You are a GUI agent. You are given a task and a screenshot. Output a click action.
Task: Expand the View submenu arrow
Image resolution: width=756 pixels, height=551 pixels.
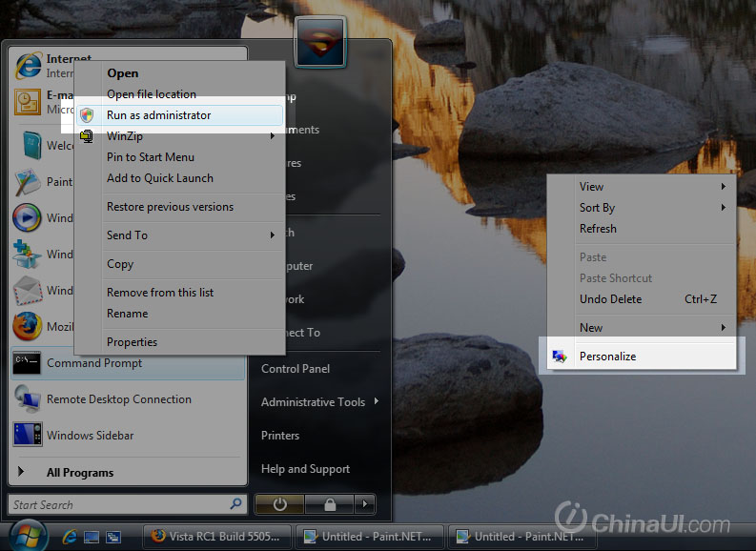coord(724,187)
